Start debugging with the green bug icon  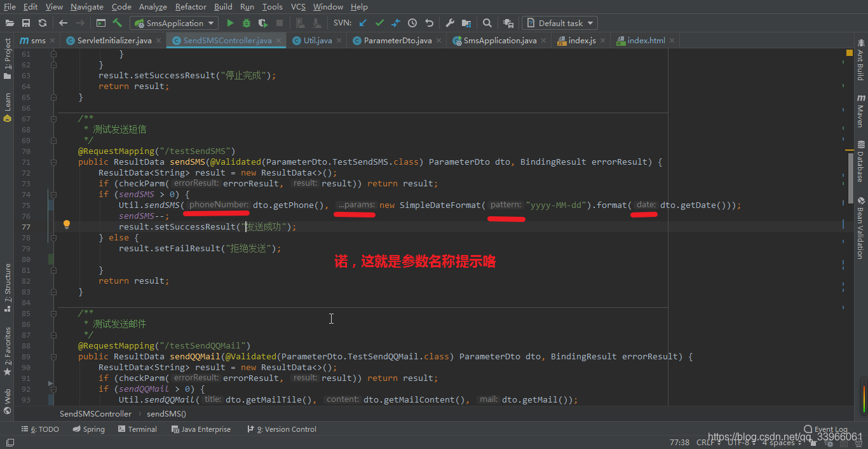point(247,23)
